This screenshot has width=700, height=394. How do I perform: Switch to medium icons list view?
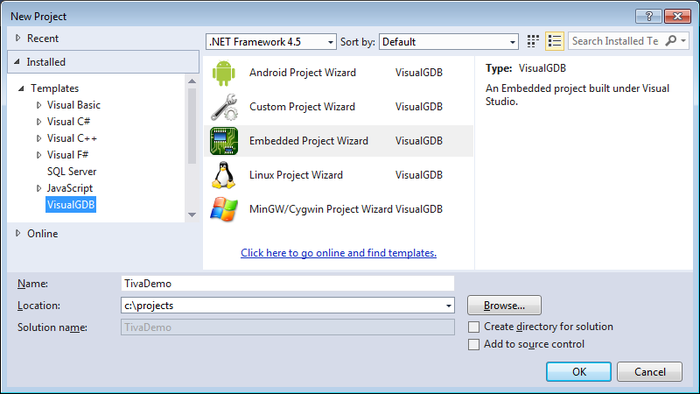554,41
